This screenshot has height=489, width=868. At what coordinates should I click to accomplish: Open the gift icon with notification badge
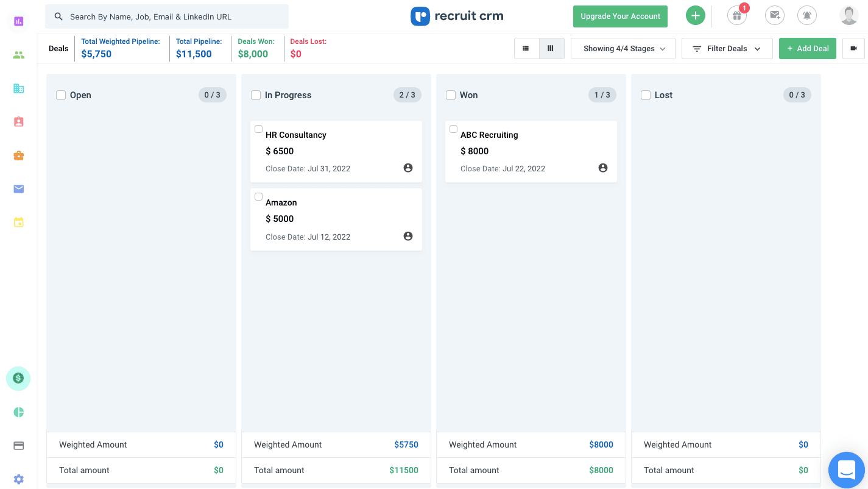736,15
